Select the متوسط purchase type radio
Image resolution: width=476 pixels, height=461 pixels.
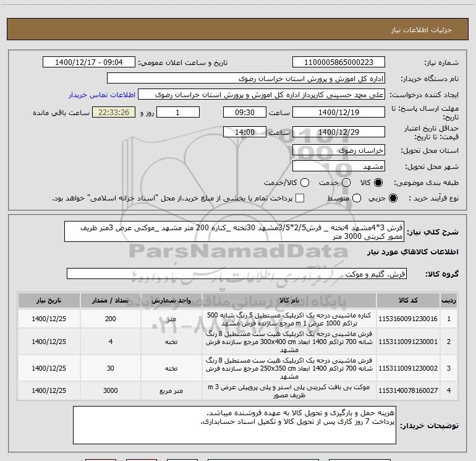[x=357, y=198]
